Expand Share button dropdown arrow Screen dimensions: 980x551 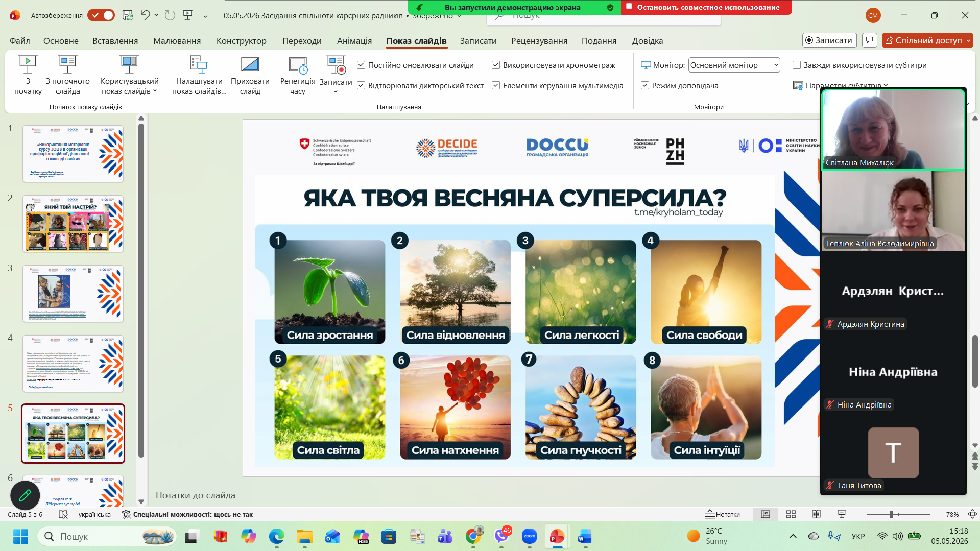pos(968,40)
